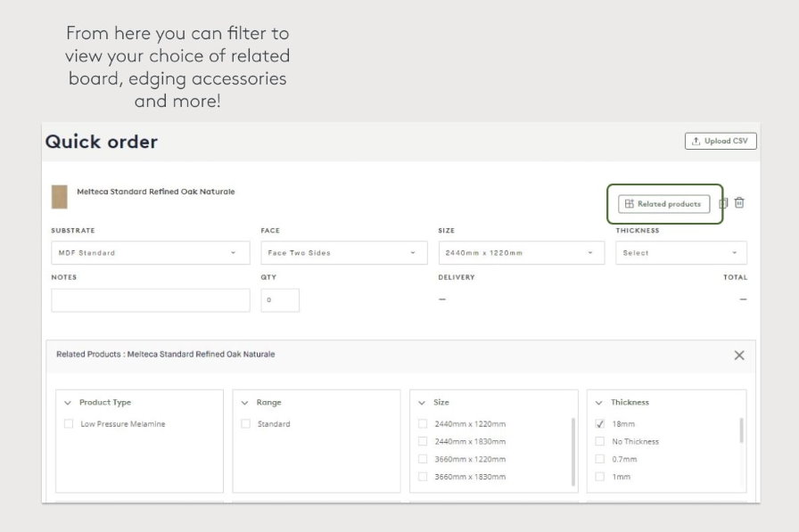Screen dimensions: 799x532
Task: Uncheck the 18mm thickness checkbox
Action: (x=600, y=424)
